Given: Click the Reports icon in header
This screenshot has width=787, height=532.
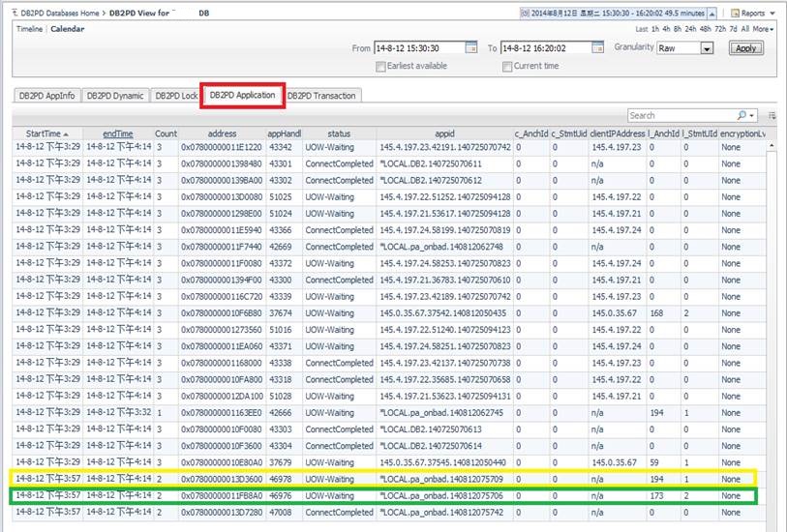Looking at the screenshot, I should tap(735, 14).
